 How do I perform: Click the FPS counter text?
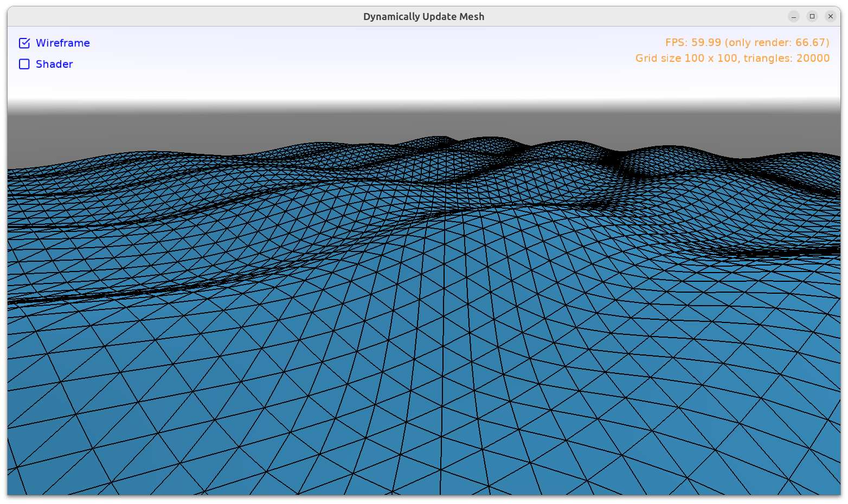pyautogui.click(x=747, y=42)
